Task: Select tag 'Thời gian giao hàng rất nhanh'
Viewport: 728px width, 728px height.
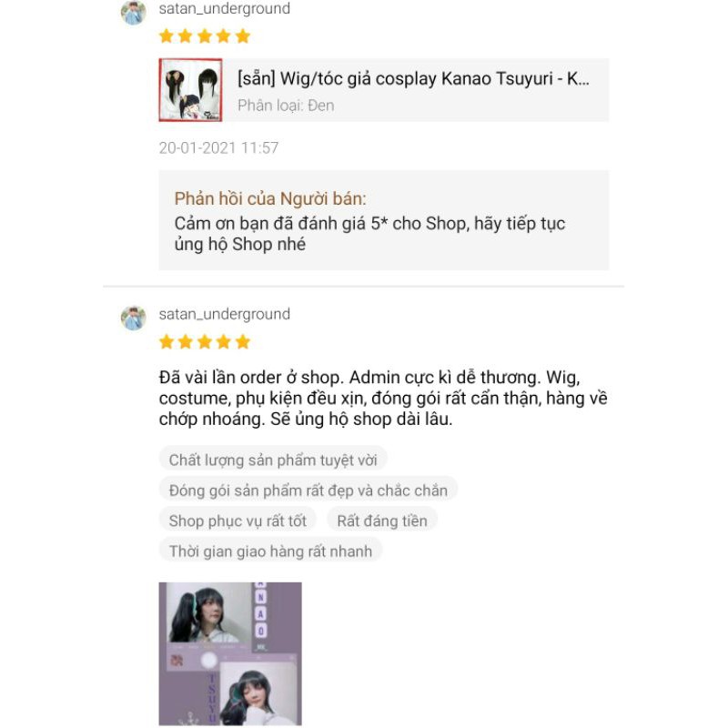Action: [x=270, y=551]
